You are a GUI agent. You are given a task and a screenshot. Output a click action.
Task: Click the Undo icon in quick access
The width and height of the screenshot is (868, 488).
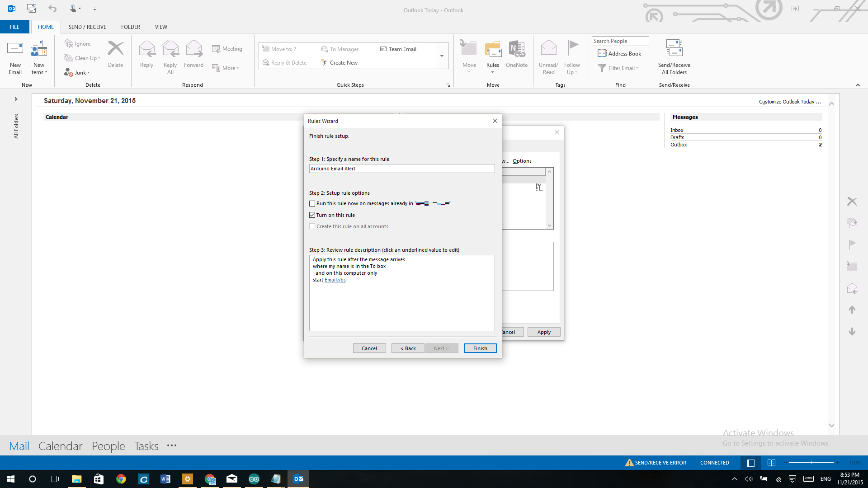(52, 9)
